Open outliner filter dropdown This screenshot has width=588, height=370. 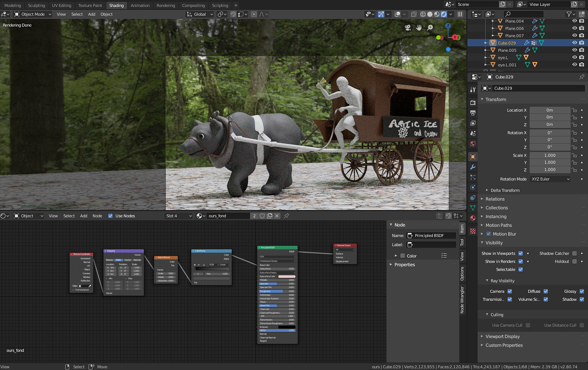coord(571,14)
